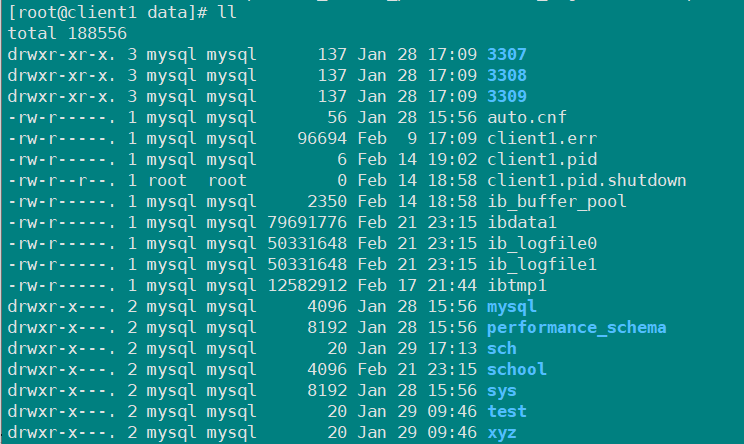Click the 3307 directory name

pyautogui.click(x=507, y=54)
